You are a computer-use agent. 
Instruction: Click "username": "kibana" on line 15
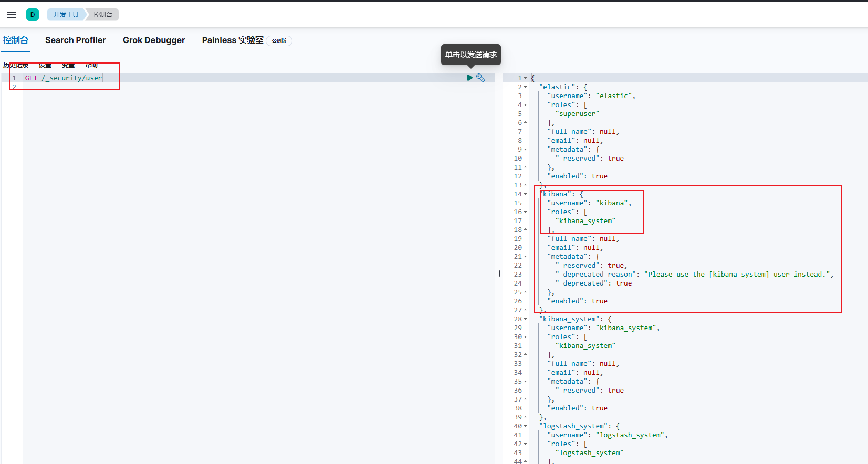[589, 203]
